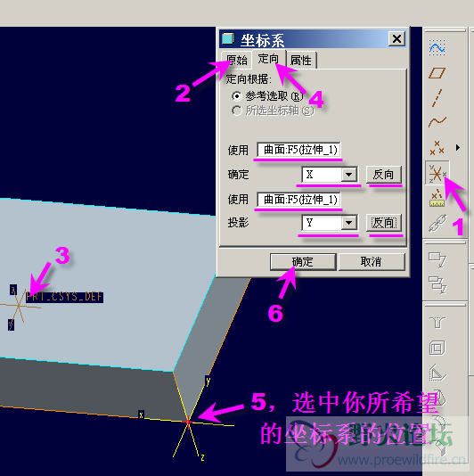Activate the Shell tool
This screenshot has height=476, width=474.
point(437,348)
